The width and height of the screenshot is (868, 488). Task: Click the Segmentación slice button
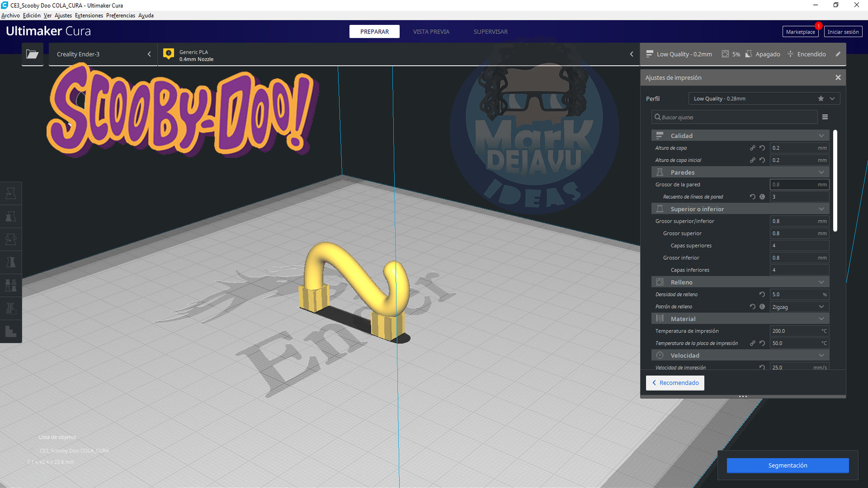pos(787,465)
